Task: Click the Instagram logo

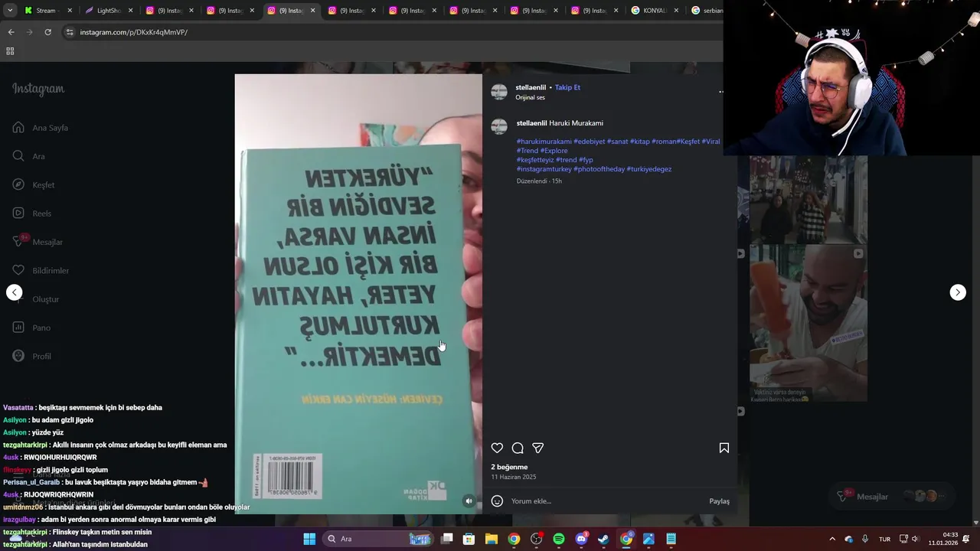Action: tap(38, 89)
